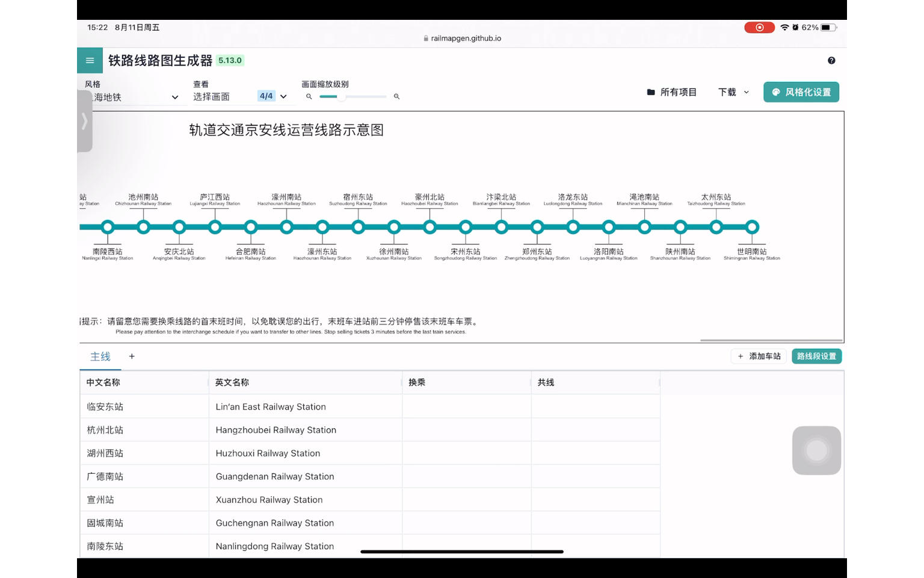This screenshot has height=578, width=924.
Task: Click Nanlingdong Railway Station cell
Action: 306,546
